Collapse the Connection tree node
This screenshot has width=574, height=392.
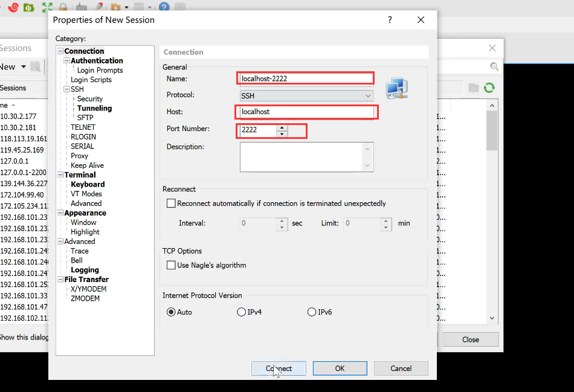(x=60, y=51)
